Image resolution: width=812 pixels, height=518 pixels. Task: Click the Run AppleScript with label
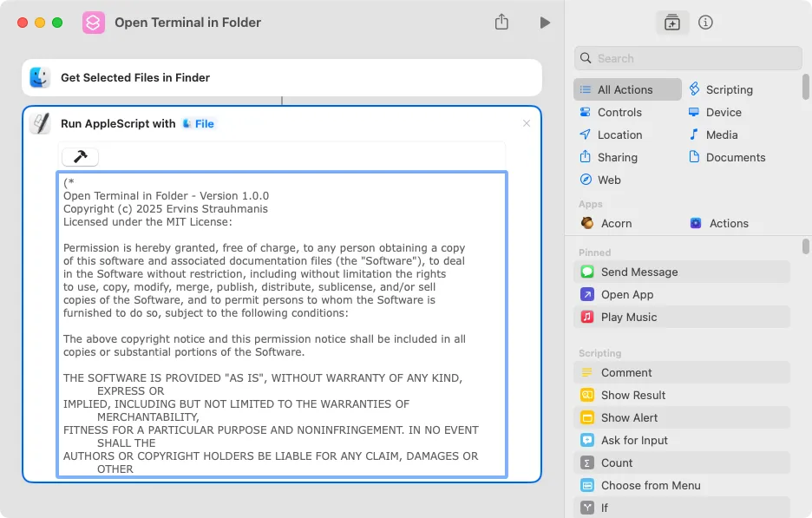click(x=118, y=124)
